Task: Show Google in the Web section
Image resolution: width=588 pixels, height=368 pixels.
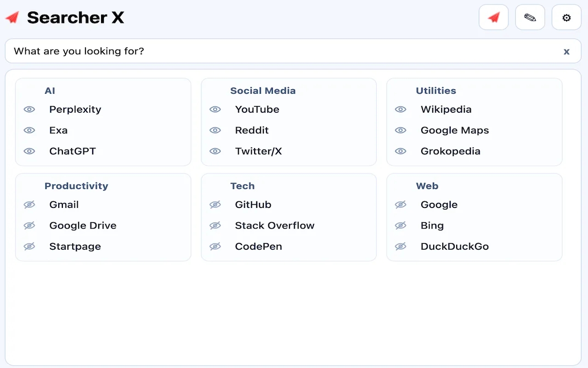Action: click(401, 205)
